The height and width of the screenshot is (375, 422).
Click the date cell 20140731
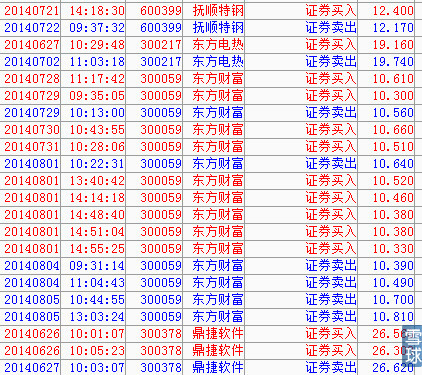pos(32,147)
